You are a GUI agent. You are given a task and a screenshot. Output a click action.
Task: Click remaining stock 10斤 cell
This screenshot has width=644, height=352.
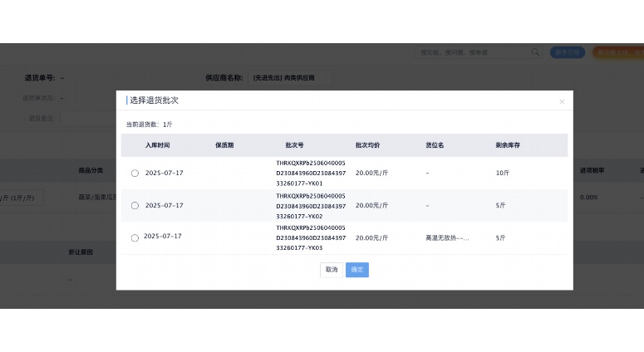[502, 174]
